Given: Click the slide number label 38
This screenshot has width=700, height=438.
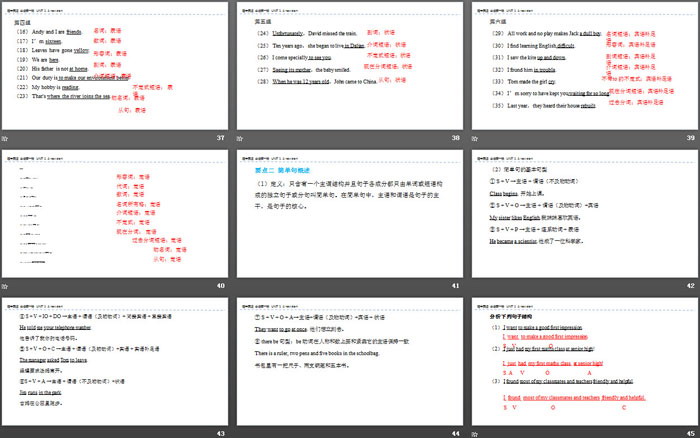Looking at the screenshot, I should point(455,138).
